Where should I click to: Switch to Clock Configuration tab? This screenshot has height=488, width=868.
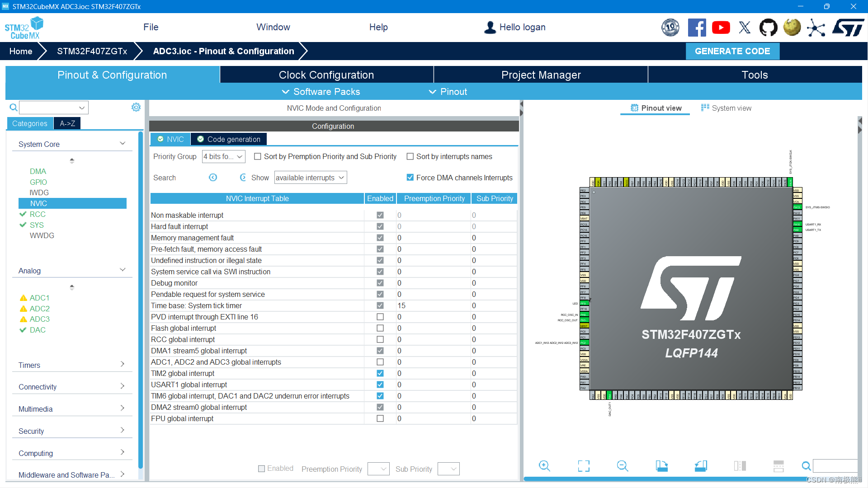326,75
